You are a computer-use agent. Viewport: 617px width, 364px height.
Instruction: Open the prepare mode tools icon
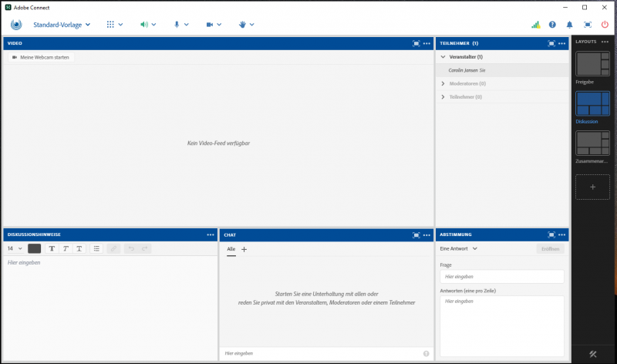pos(592,354)
